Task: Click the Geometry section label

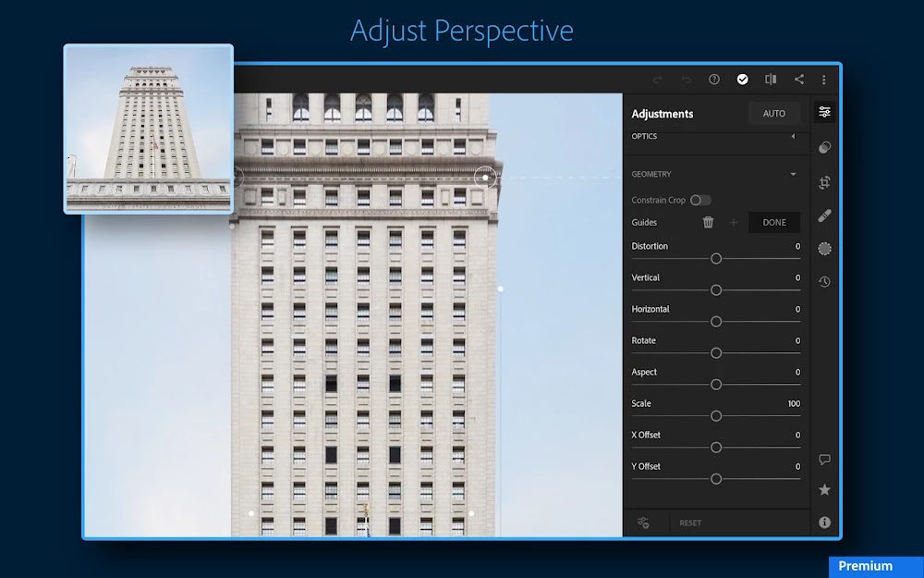Action: click(651, 174)
